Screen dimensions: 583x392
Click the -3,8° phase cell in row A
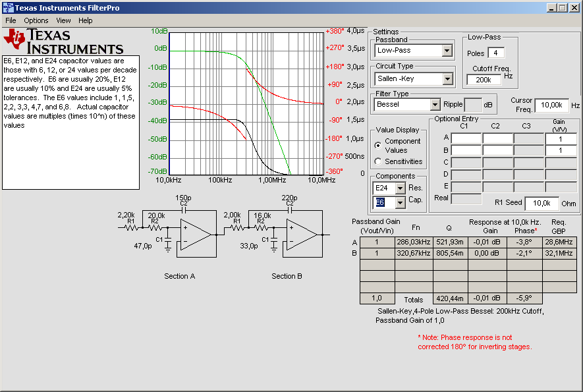click(524, 242)
